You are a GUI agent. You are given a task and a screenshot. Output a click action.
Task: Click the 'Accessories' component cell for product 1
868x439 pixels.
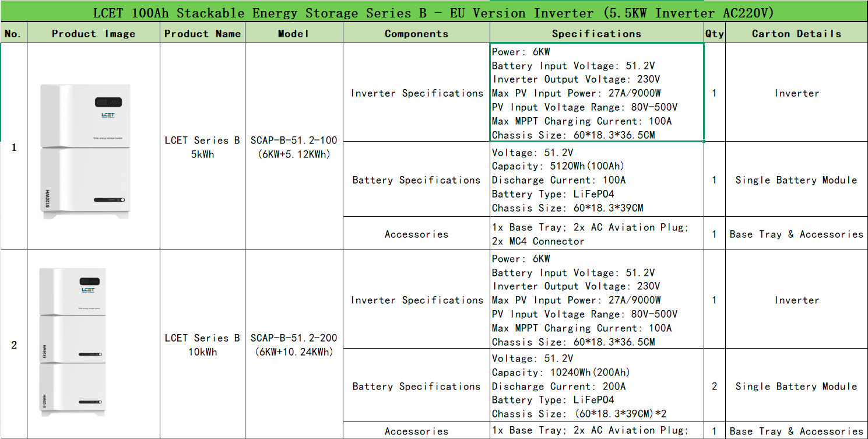click(416, 234)
